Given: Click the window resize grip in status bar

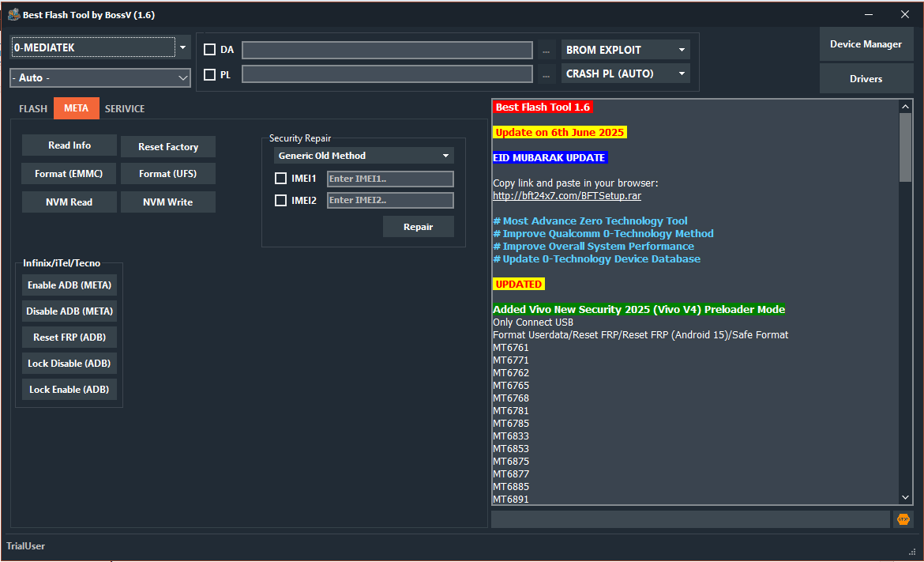Looking at the screenshot, I should click(912, 552).
